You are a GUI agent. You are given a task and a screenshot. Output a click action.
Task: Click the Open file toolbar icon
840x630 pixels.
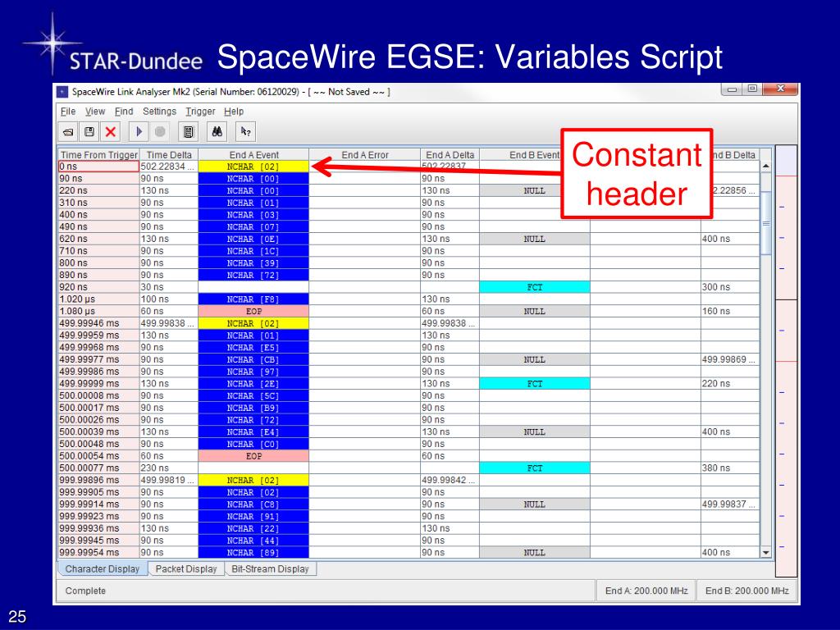(x=68, y=132)
